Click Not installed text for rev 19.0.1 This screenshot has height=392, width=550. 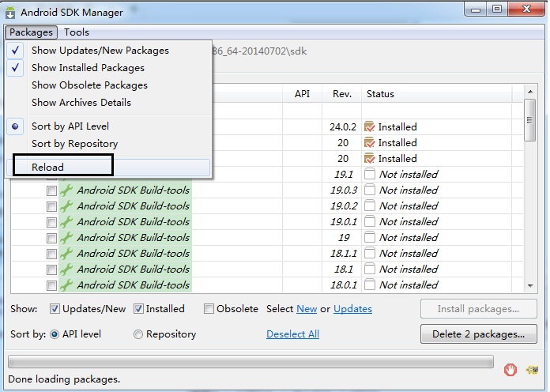(409, 222)
